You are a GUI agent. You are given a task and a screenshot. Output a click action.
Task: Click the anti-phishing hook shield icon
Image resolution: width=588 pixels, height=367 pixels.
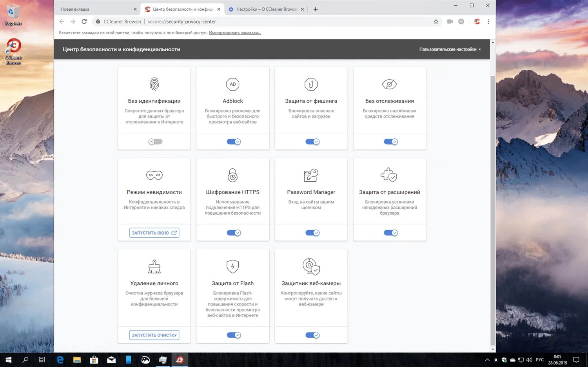[x=311, y=84]
